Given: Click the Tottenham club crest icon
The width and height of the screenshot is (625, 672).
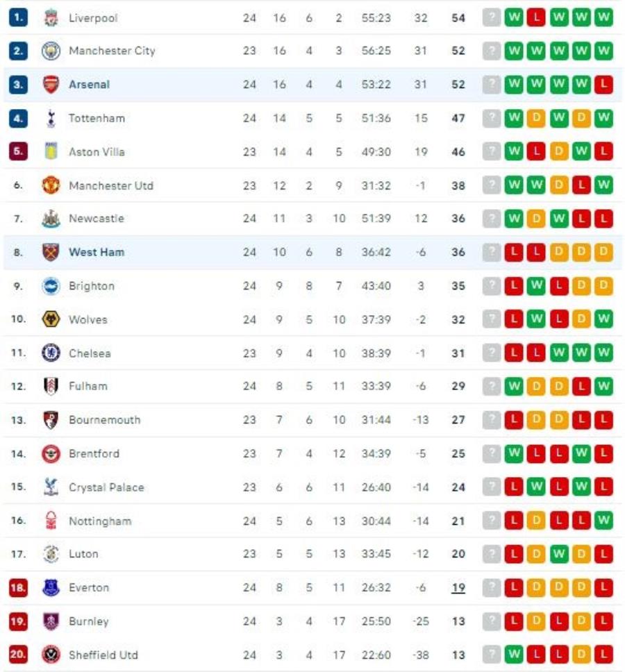Looking at the screenshot, I should pyautogui.click(x=51, y=118).
